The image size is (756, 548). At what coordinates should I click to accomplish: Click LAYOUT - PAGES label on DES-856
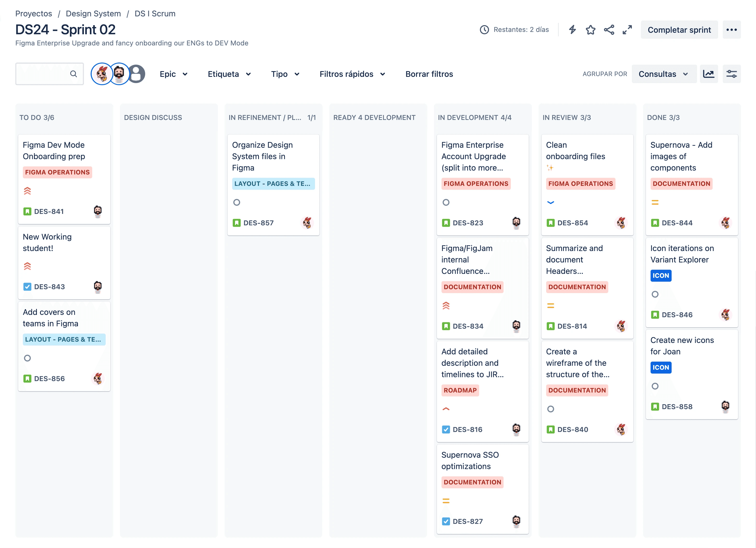pos(64,340)
